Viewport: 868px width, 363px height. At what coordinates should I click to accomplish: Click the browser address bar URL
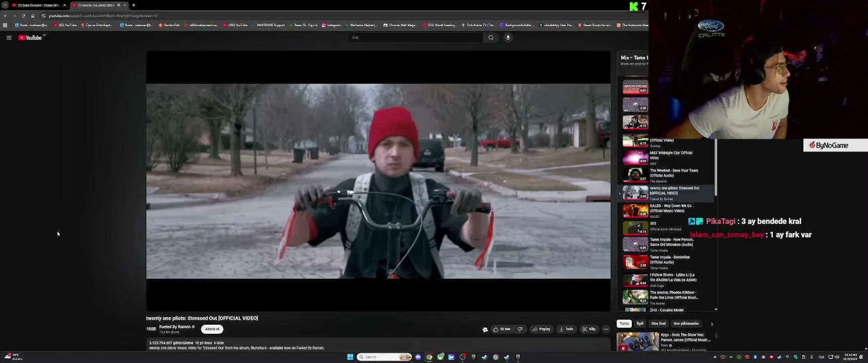103,16
